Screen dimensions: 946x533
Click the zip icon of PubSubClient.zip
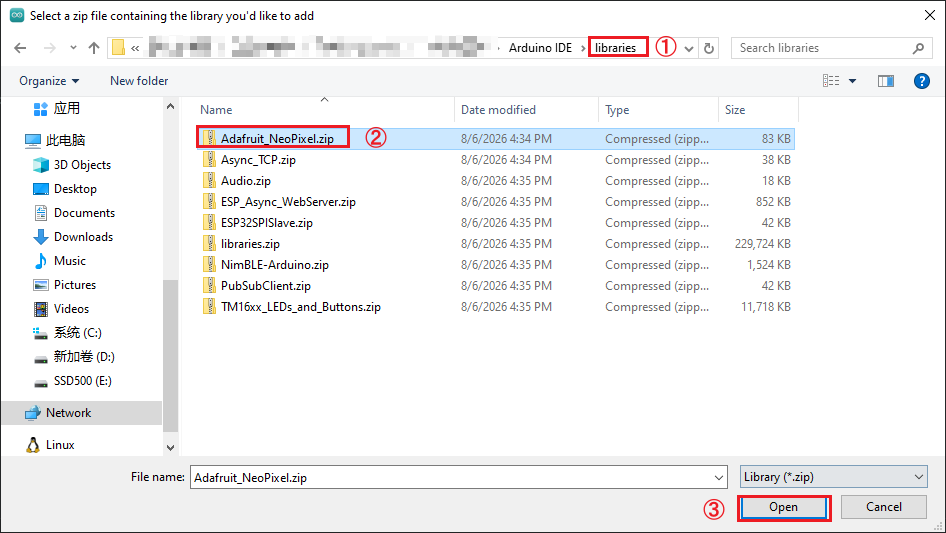209,286
